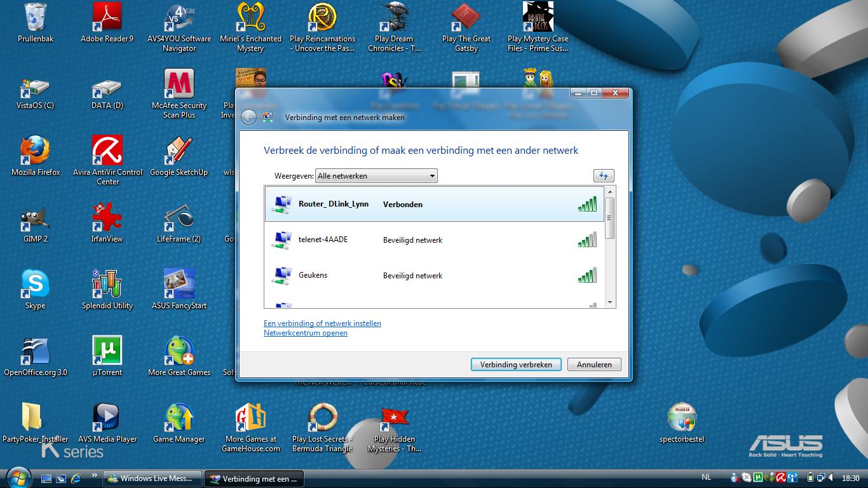Select the telenet-4AADE network row
The image size is (868, 488).
434,240
